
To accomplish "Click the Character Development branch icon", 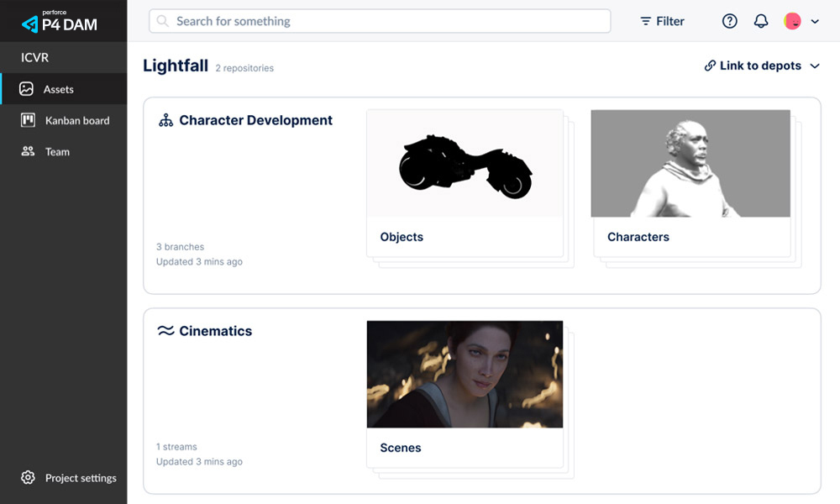I will tap(165, 121).
